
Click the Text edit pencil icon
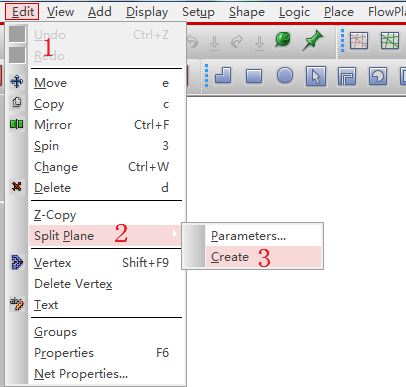click(17, 303)
